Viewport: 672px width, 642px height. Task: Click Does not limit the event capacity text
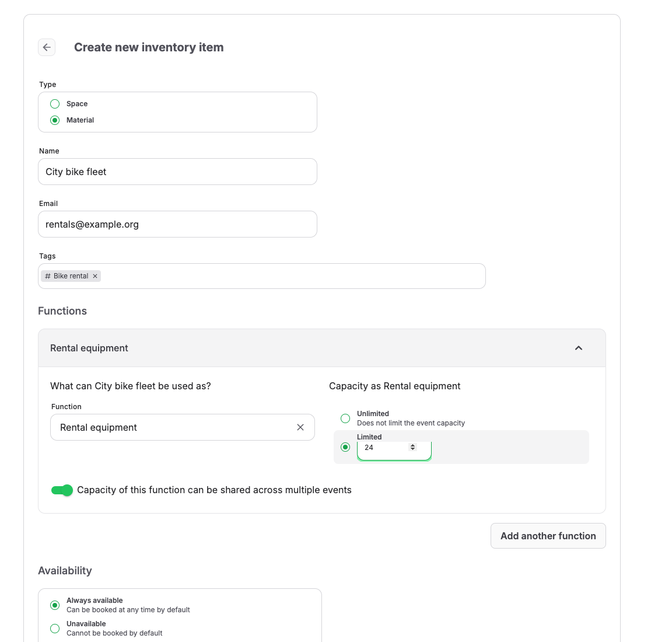[411, 423]
